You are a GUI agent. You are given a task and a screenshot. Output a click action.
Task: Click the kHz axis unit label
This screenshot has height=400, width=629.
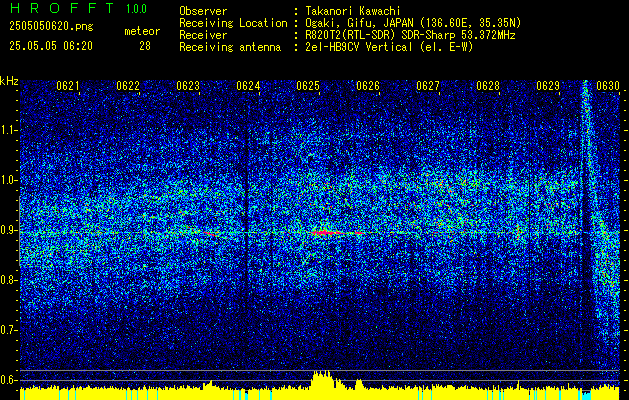pos(9,81)
